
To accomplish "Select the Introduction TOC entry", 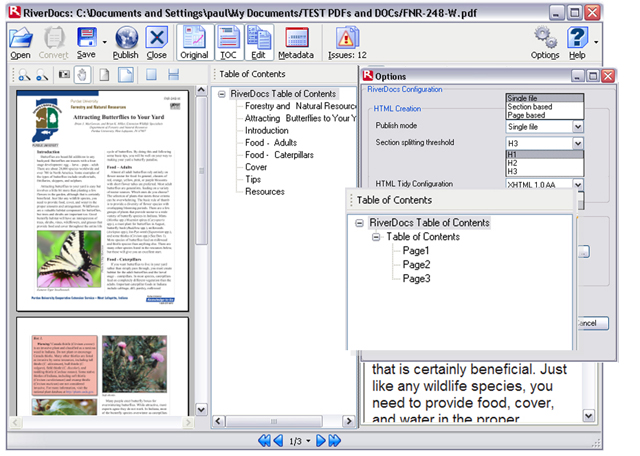I will [267, 131].
